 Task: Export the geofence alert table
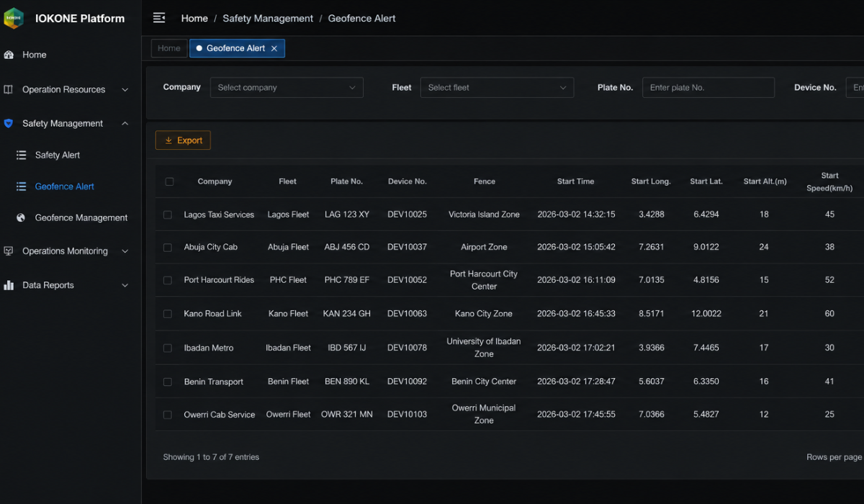[183, 140]
